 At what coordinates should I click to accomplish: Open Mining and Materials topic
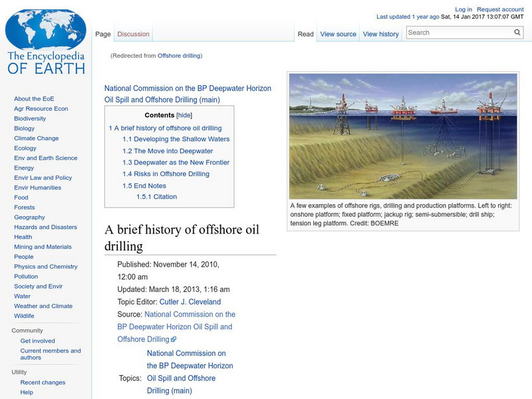(43, 247)
